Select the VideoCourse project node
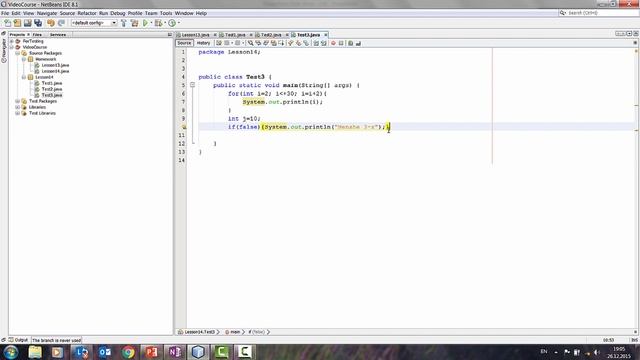Screen dimensions: 640x360 coord(35,47)
